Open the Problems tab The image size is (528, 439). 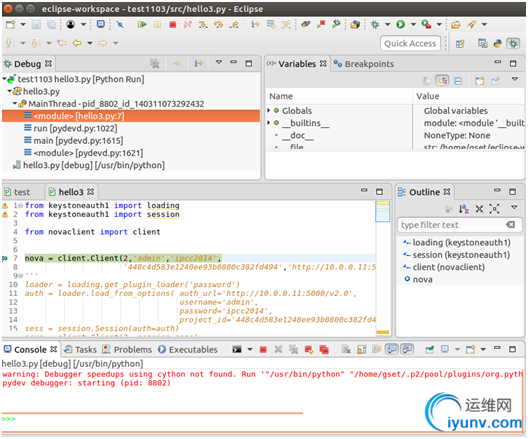tap(127, 350)
